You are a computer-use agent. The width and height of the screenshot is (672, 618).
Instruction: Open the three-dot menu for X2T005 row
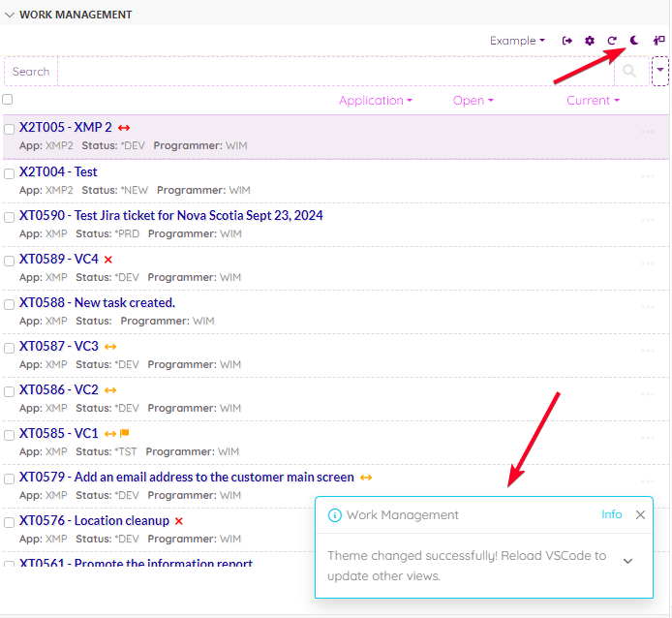click(x=648, y=133)
